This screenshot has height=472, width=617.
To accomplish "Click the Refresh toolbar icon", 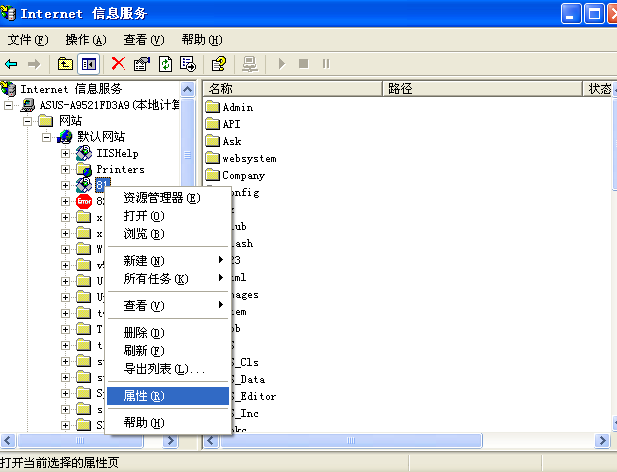I will click(165, 64).
